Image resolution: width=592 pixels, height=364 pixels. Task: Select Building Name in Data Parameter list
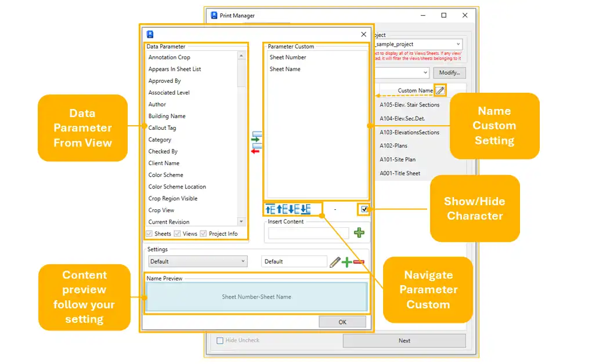[167, 116]
